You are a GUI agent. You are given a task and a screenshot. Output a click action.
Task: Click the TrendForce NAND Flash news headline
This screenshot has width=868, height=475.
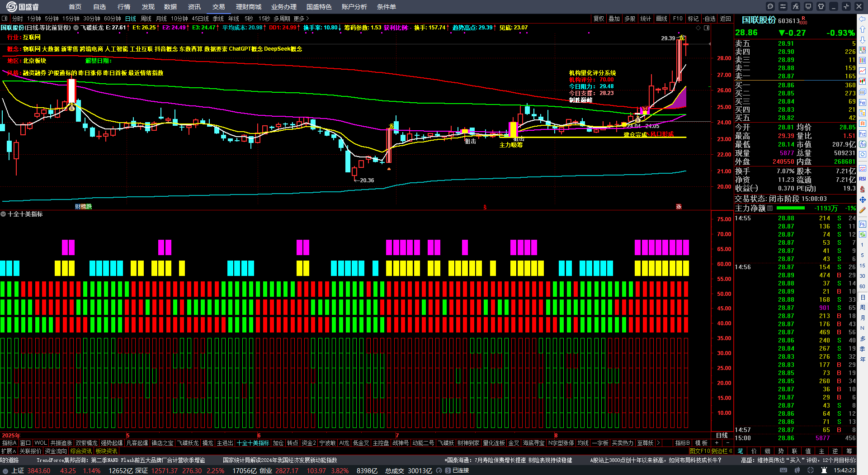click(x=121, y=460)
